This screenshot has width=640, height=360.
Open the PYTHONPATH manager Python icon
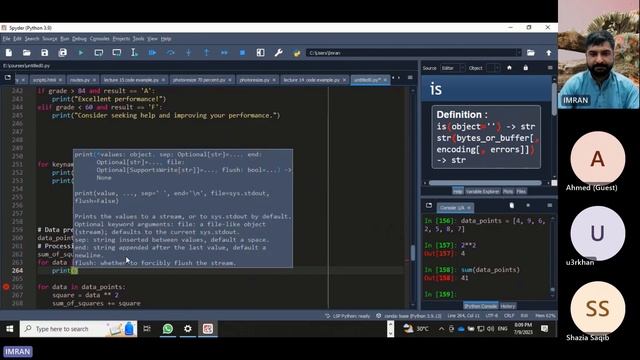(297, 53)
